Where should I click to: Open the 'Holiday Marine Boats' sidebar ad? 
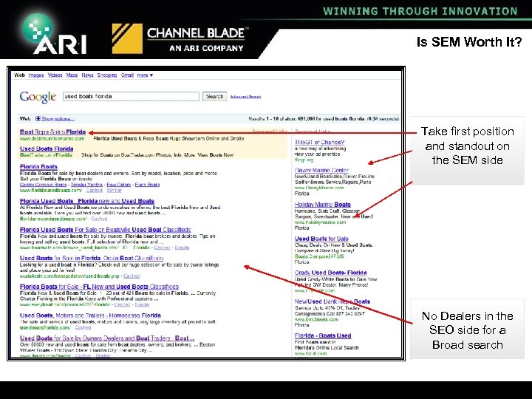pyautogui.click(x=322, y=205)
